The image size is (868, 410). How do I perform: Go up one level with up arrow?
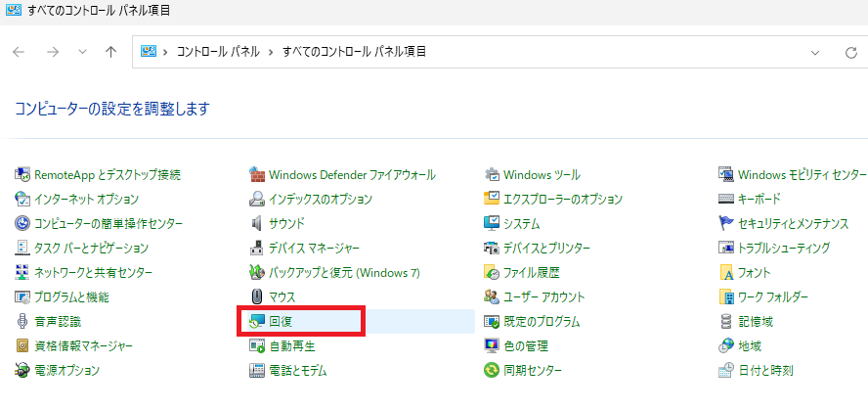110,52
